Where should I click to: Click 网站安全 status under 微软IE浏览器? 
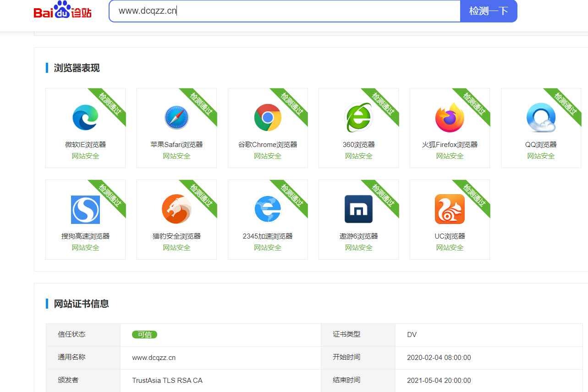(x=85, y=156)
